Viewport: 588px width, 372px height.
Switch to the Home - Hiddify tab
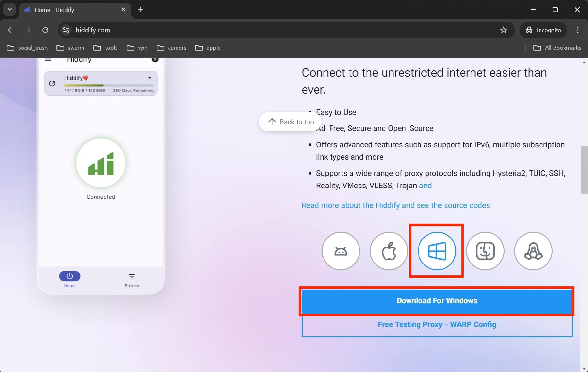click(71, 10)
